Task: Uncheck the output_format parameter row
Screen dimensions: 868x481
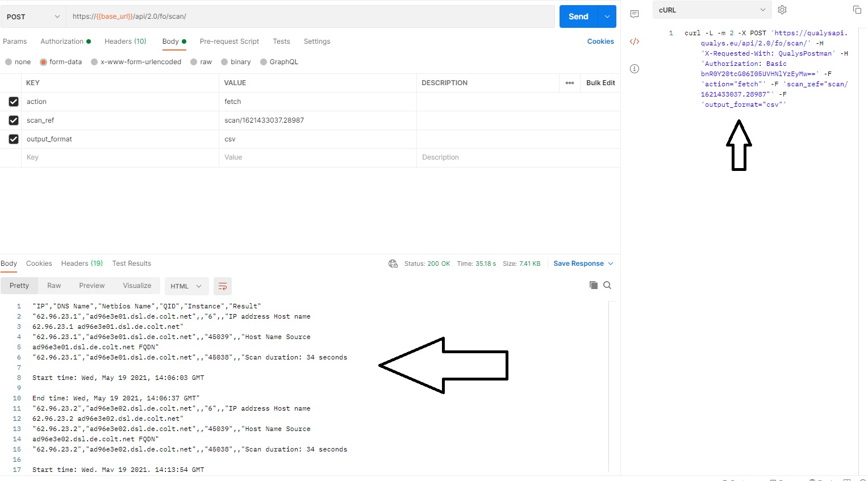Action: pyautogui.click(x=14, y=139)
